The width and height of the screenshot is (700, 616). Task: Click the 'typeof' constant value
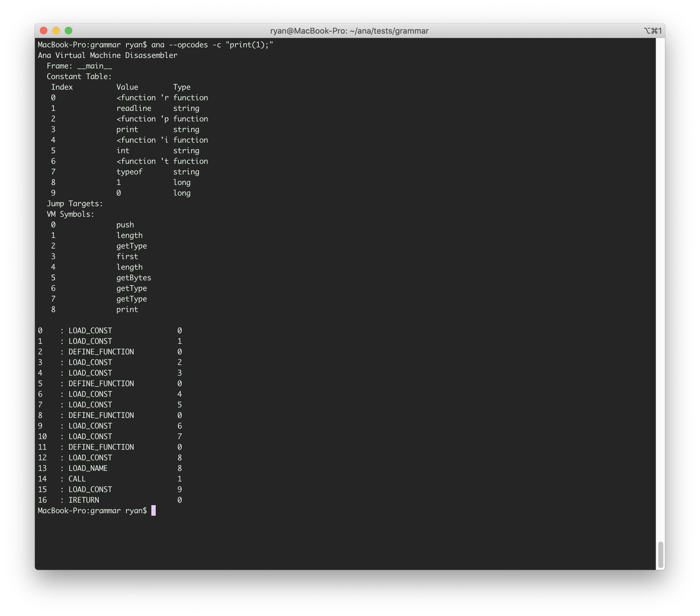(130, 172)
